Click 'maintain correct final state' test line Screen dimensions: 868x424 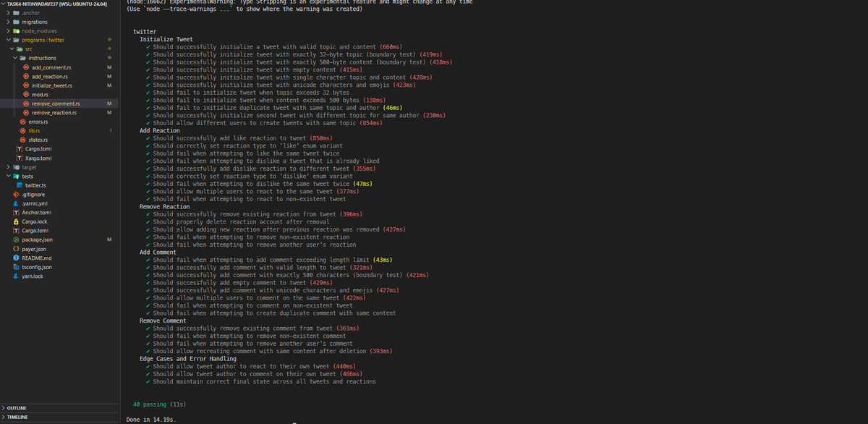point(260,381)
